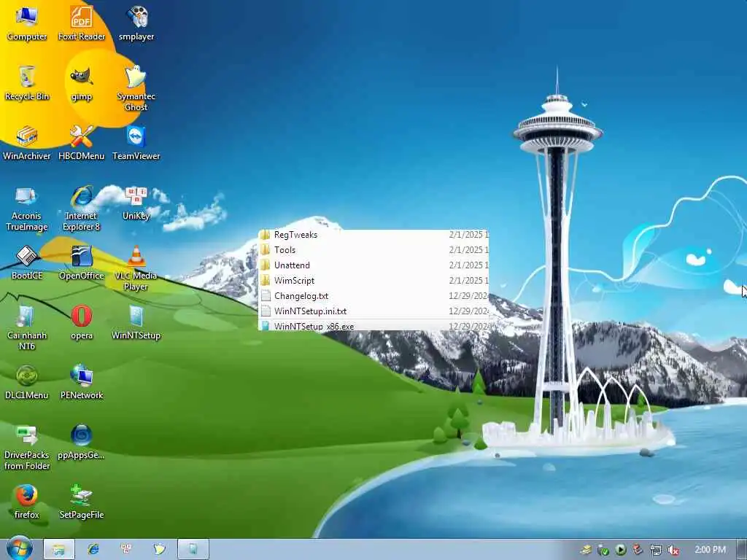Launch WinArchiver
This screenshot has height=560, width=747.
(x=27, y=143)
